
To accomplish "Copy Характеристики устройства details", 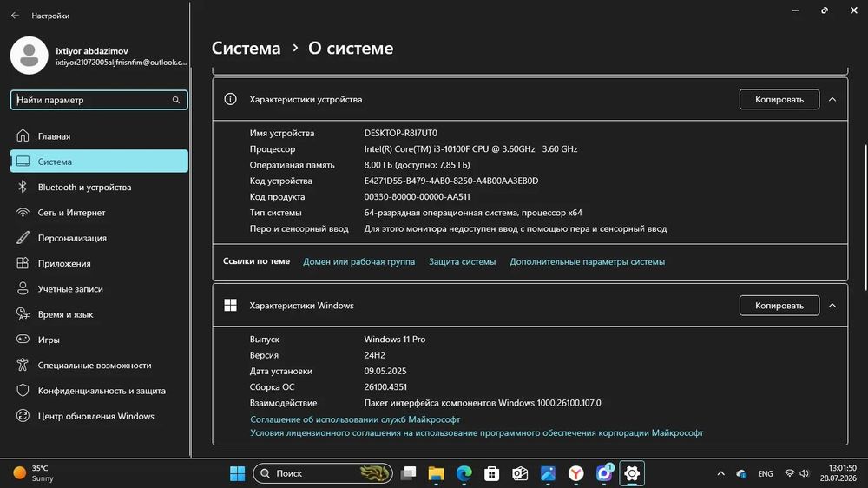I will pos(779,99).
